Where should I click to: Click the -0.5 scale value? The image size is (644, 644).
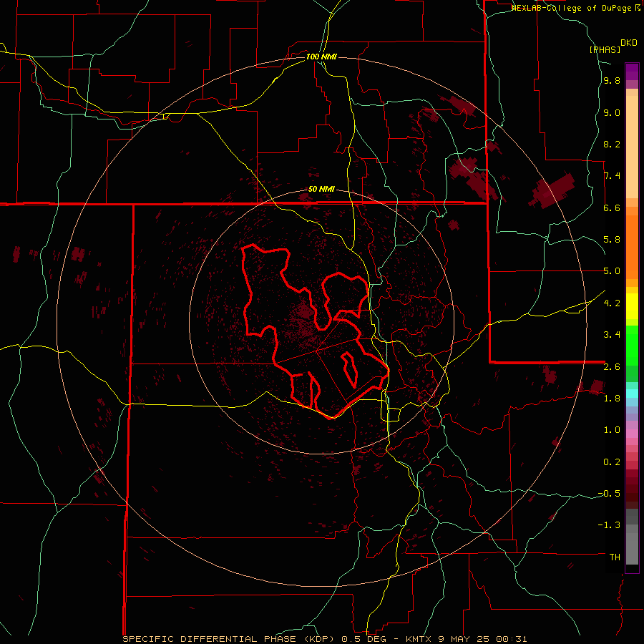coord(609,494)
